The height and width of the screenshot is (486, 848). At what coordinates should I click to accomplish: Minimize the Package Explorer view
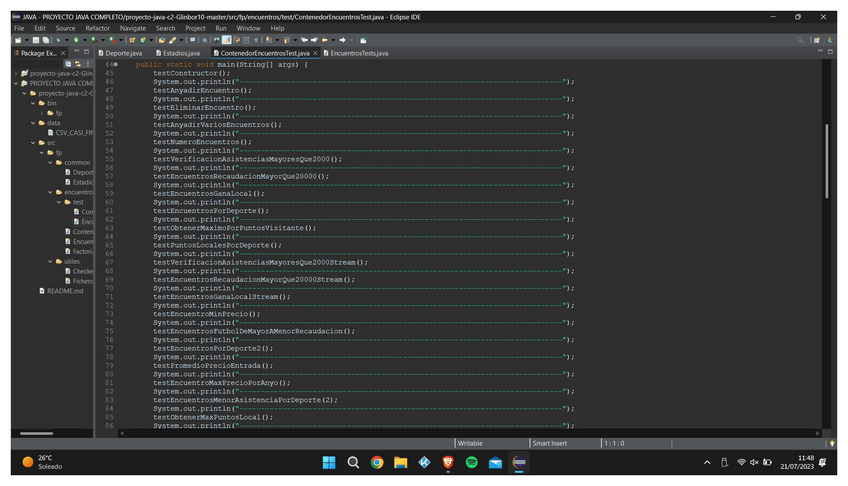point(76,52)
